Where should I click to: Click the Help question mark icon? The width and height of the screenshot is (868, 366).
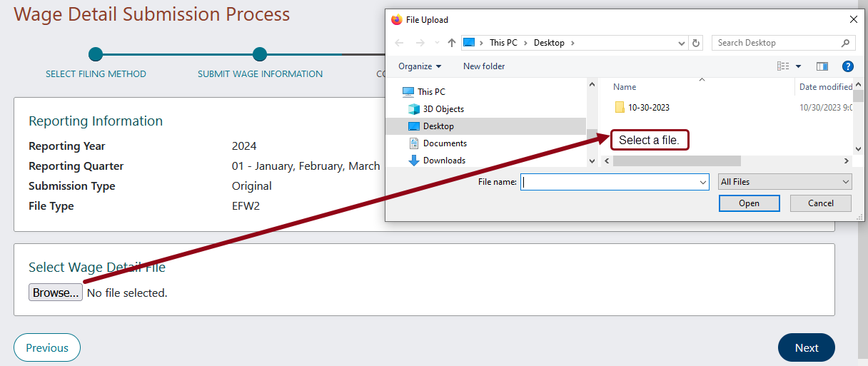tap(847, 66)
